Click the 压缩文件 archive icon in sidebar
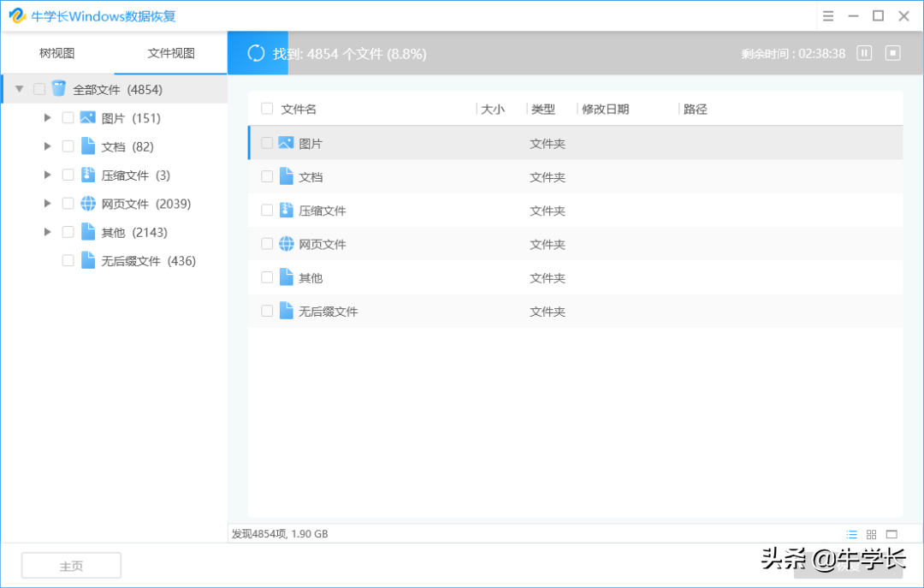 click(x=88, y=174)
